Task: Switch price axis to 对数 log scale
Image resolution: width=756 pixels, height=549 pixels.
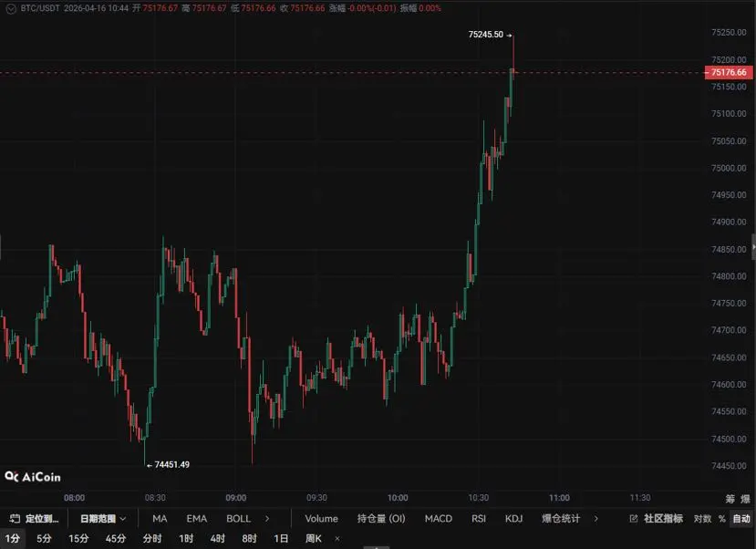Action: (x=702, y=519)
